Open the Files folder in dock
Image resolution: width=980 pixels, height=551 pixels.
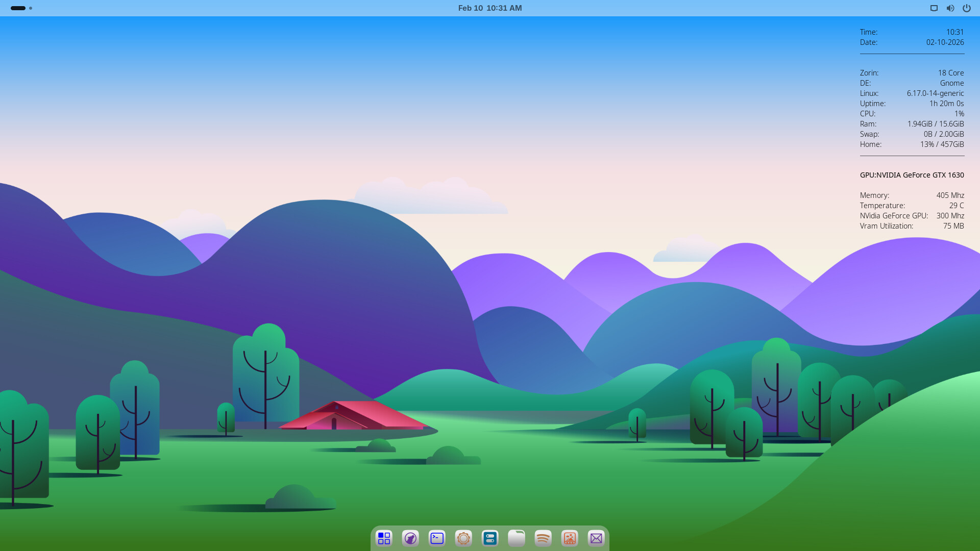(517, 538)
